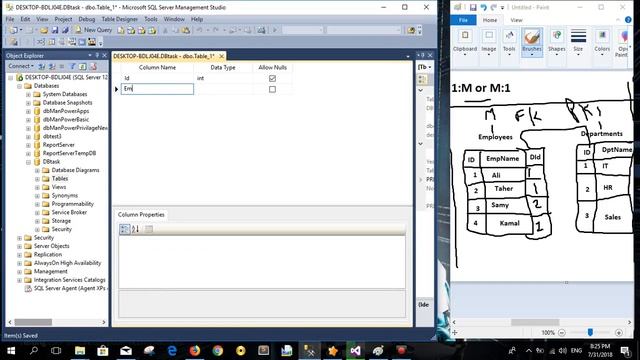Viewport: 640px width, 360px height.
Task: Open Edge browser from the taskbar
Action: (x=172, y=351)
